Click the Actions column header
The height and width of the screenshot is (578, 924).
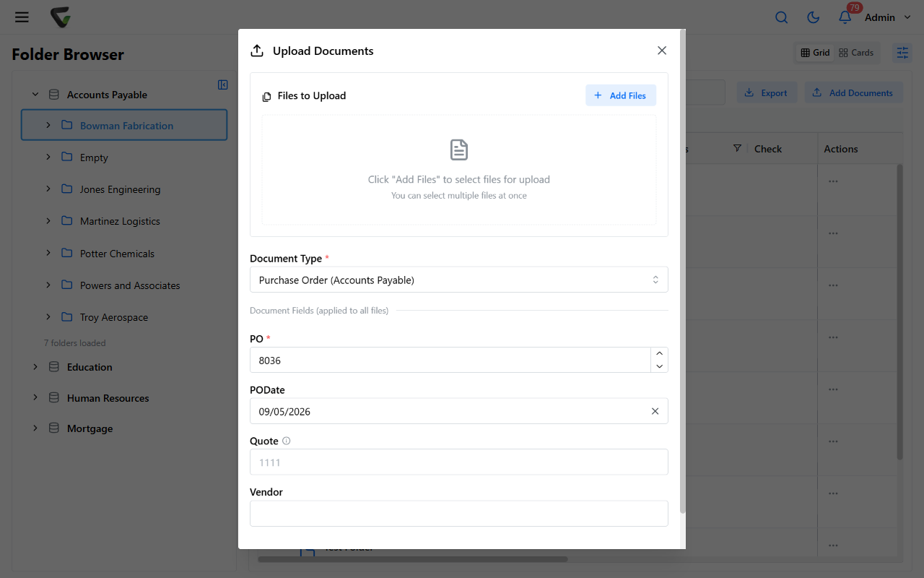pyautogui.click(x=841, y=149)
